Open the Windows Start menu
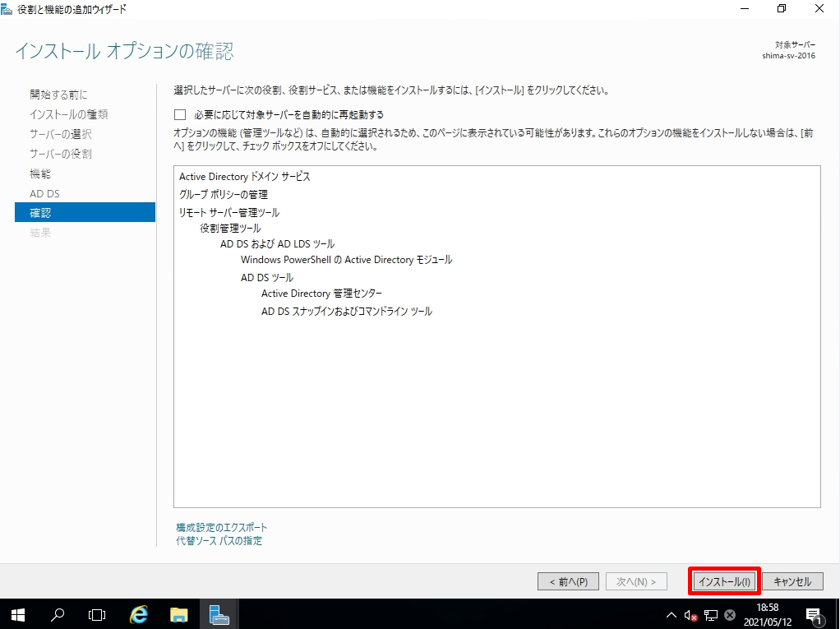This screenshot has height=629, width=840. coord(18,614)
